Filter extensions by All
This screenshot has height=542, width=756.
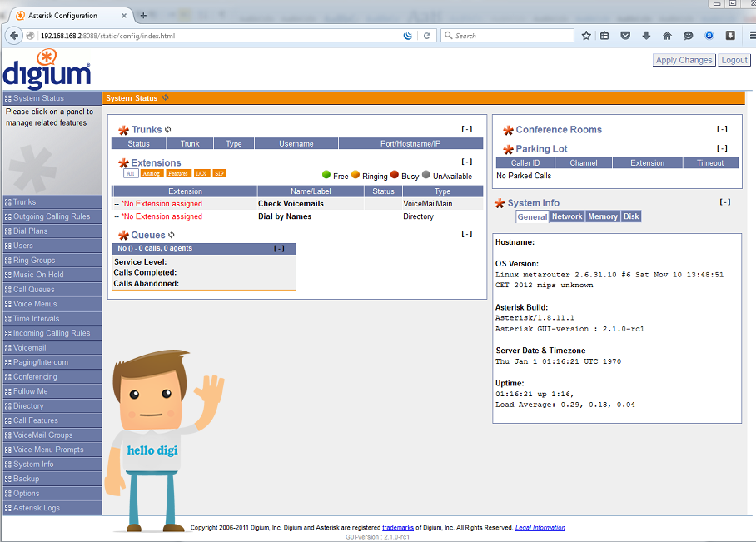[x=131, y=174]
